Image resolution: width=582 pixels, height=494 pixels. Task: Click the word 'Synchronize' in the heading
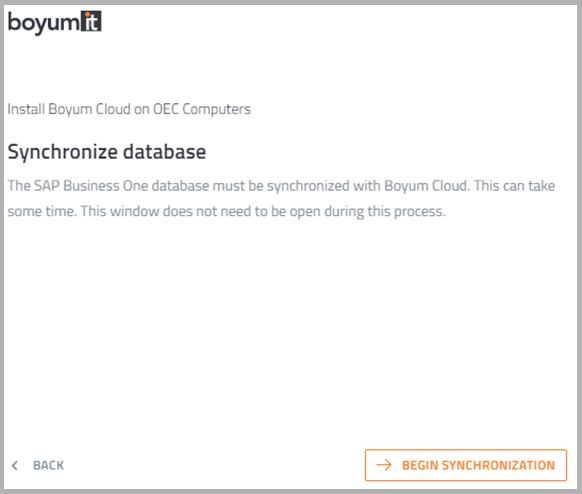[x=63, y=152]
